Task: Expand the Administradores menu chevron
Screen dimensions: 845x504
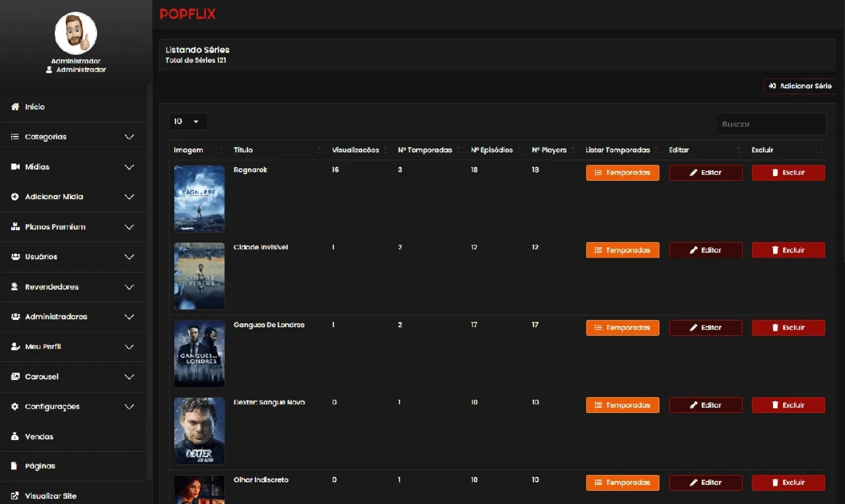Action: pyautogui.click(x=129, y=317)
